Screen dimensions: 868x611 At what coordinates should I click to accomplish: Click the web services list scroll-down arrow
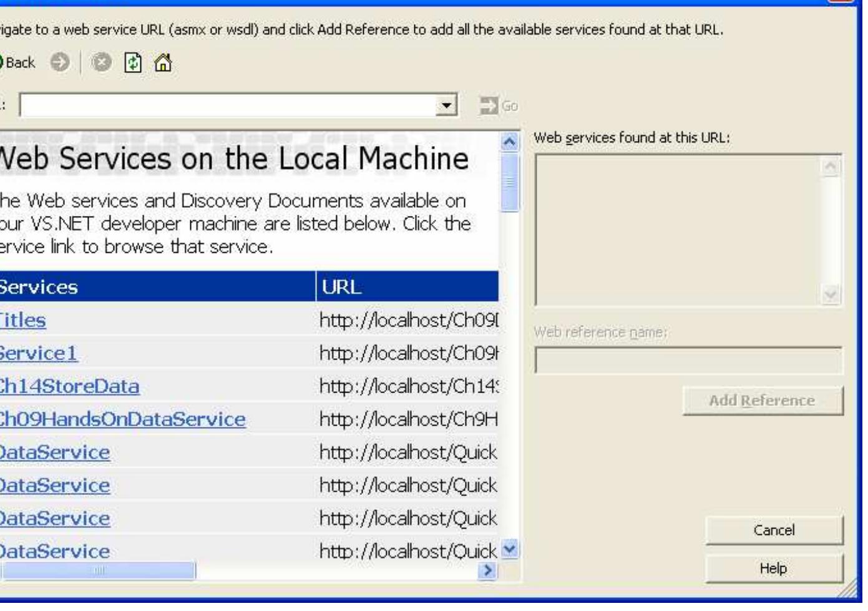tap(831, 294)
